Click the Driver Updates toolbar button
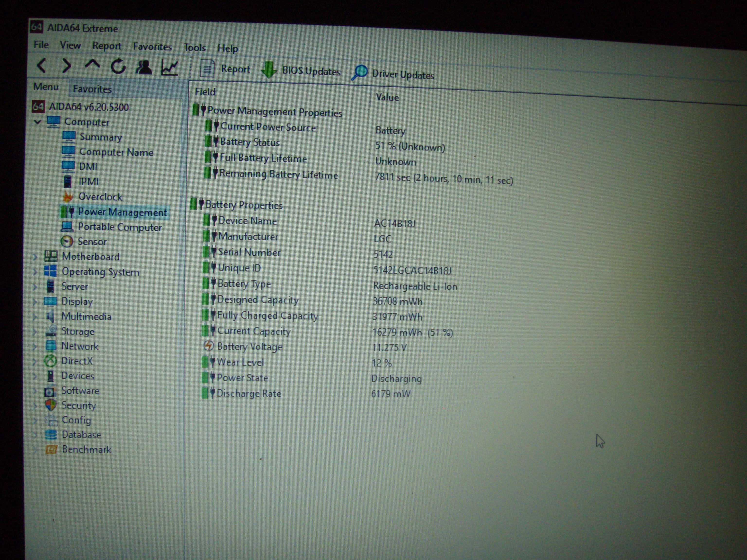 (x=393, y=73)
